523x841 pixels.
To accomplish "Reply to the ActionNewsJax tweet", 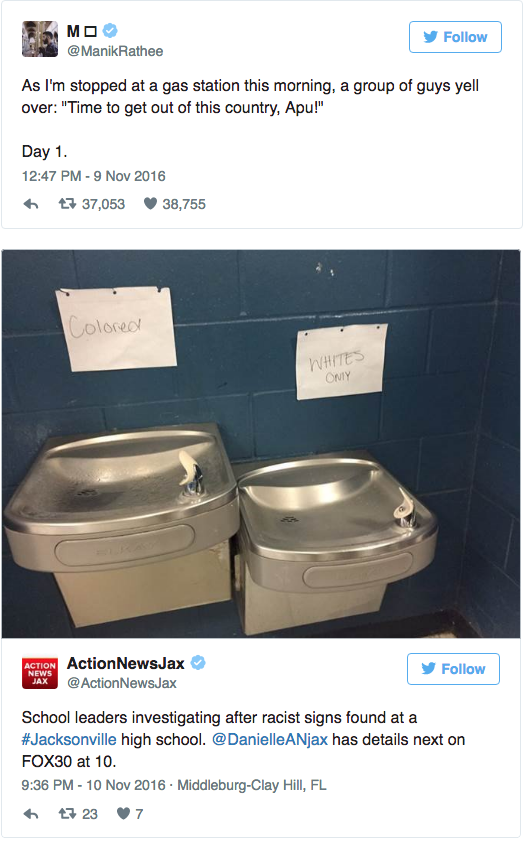I will click(31, 814).
